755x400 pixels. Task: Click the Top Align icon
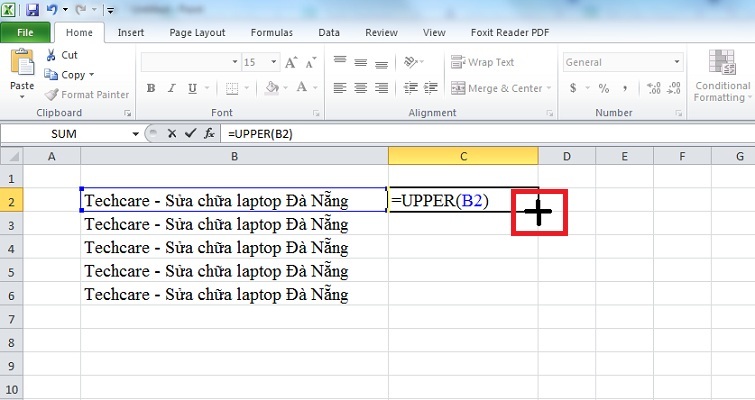[x=340, y=62]
